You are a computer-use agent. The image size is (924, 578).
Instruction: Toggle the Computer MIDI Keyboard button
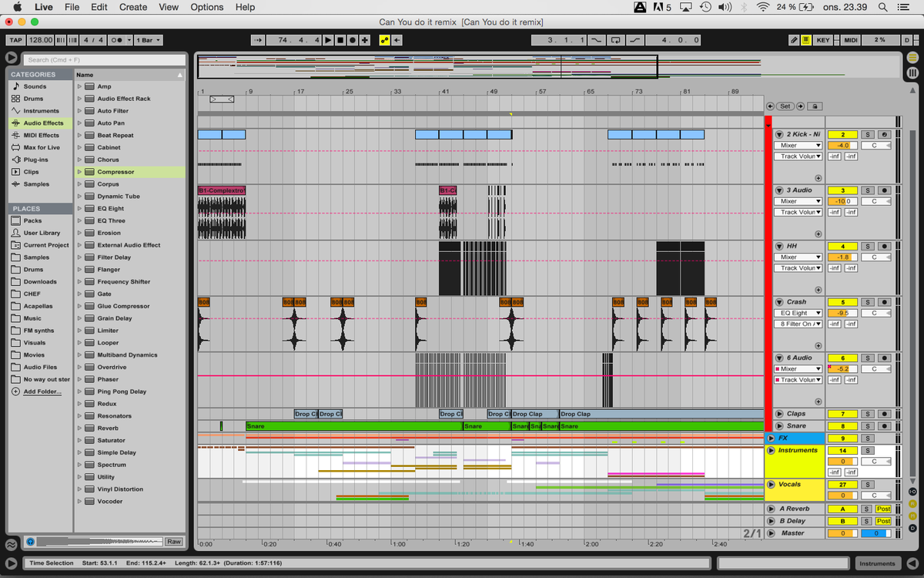click(805, 40)
